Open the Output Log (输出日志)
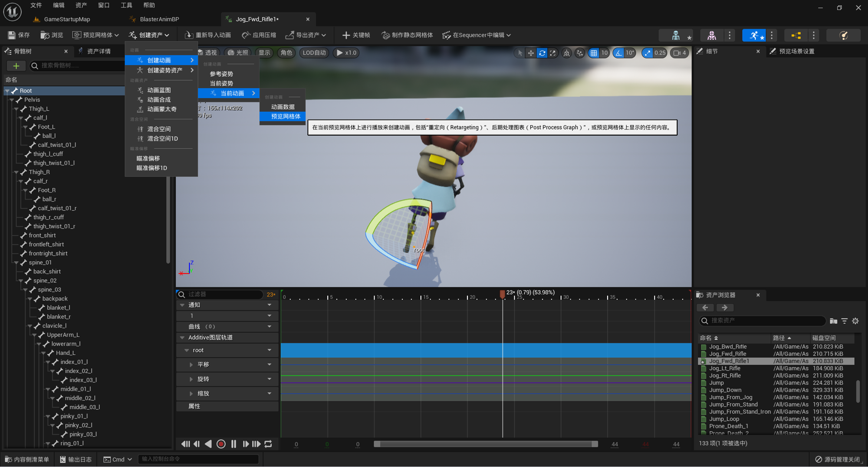This screenshot has height=467, width=868. pos(76,460)
